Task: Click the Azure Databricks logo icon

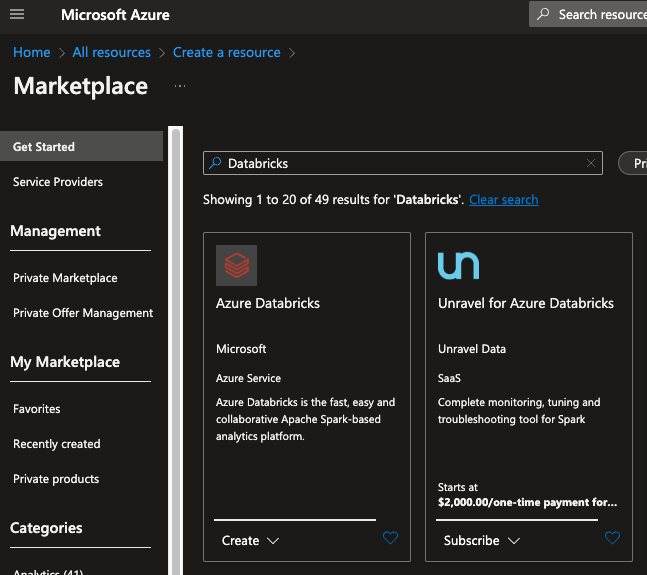Action: [236, 266]
